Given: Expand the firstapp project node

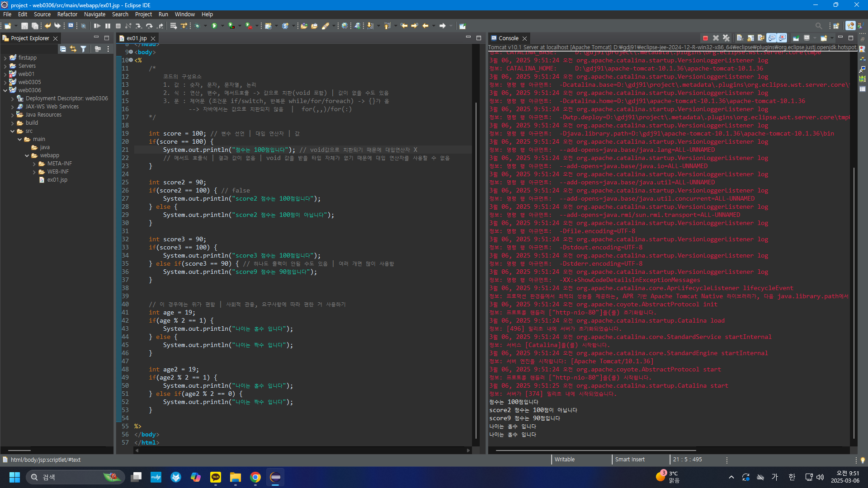Looking at the screenshot, I should pyautogui.click(x=5, y=58).
